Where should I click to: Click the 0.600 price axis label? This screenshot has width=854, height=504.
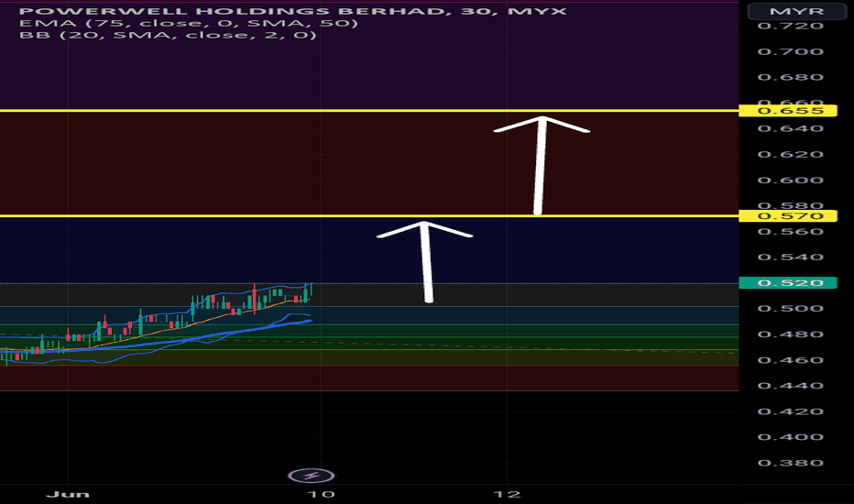click(x=790, y=181)
